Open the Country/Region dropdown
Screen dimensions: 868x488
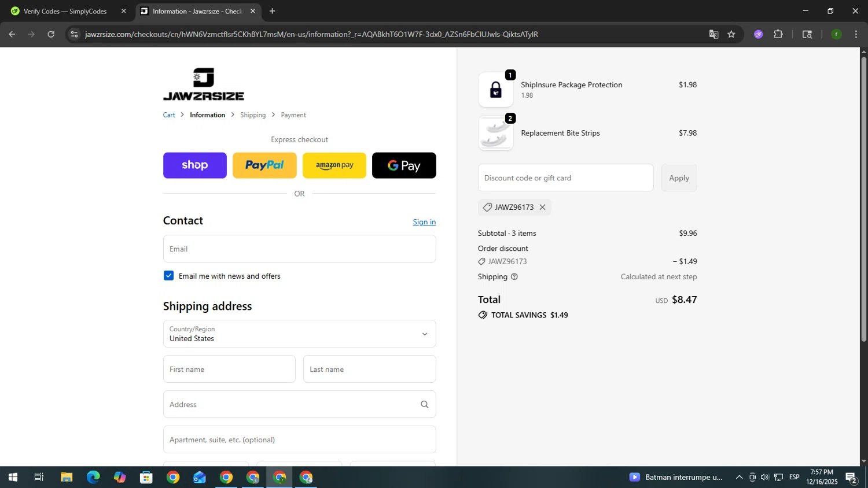(300, 334)
